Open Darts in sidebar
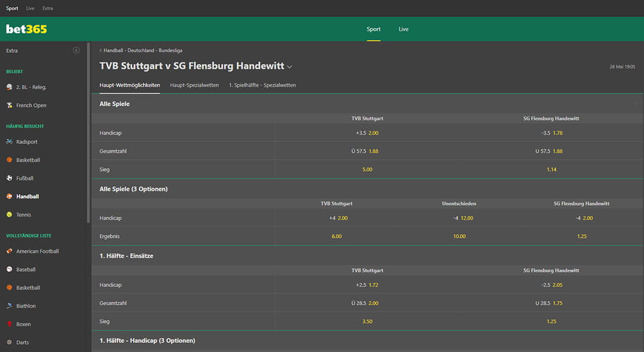 (x=22, y=342)
